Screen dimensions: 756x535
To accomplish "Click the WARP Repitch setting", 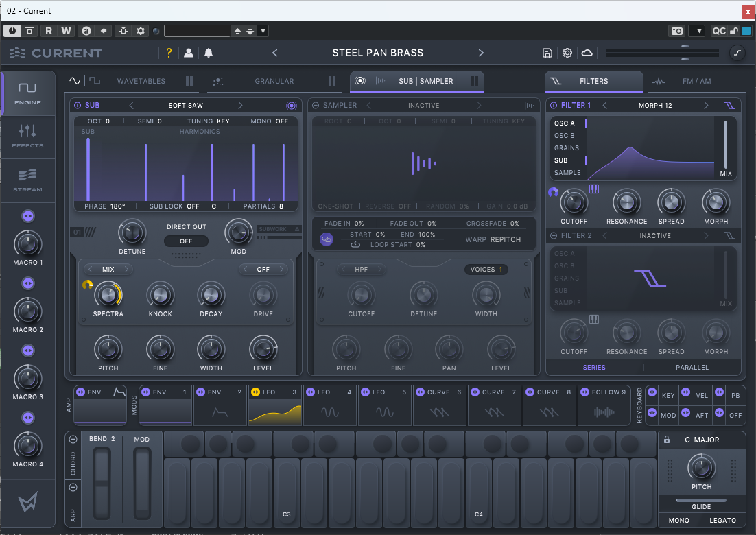I will 493,239.
